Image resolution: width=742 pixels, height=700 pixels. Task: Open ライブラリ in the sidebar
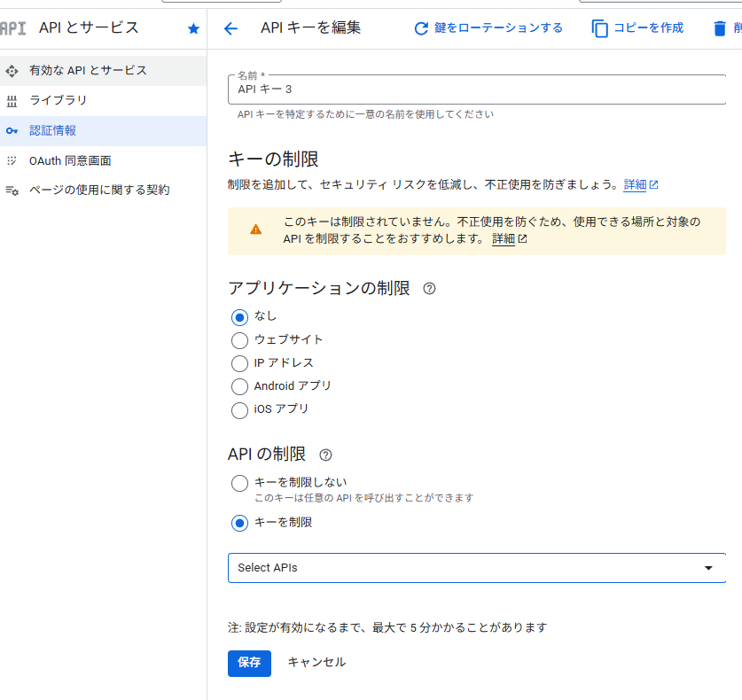click(x=103, y=101)
